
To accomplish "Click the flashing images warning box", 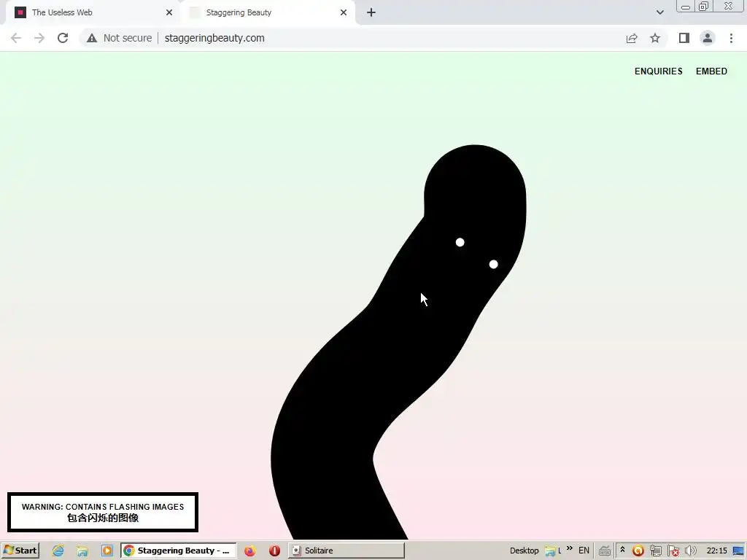I will pos(103,513).
